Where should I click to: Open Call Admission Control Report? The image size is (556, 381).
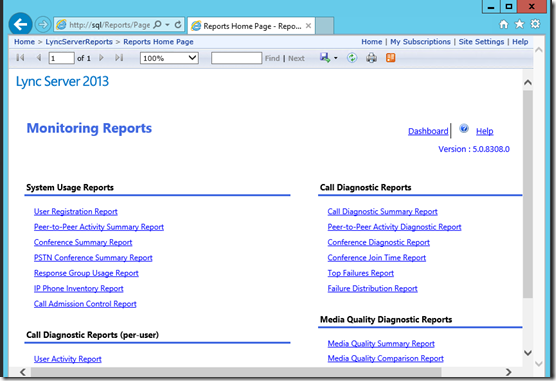pos(85,304)
